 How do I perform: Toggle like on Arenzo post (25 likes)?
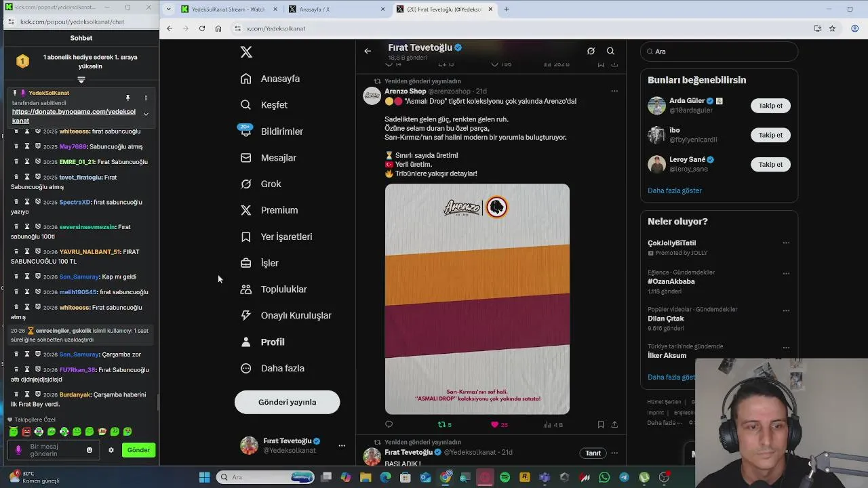[x=499, y=424]
